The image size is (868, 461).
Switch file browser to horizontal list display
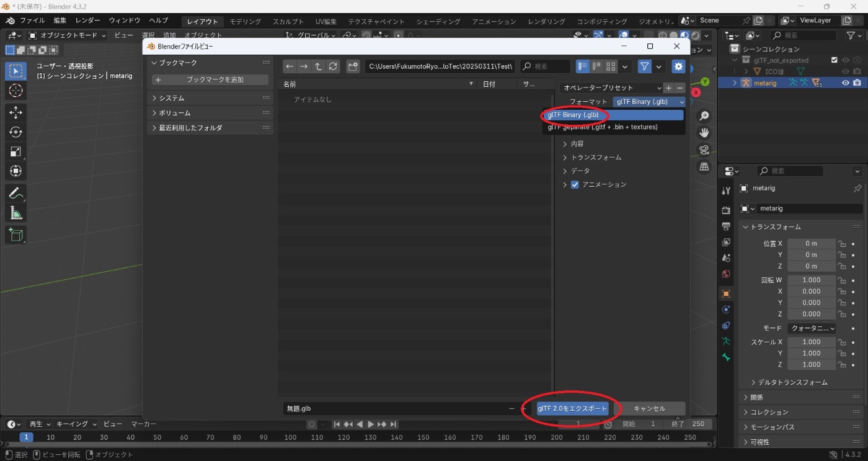tap(596, 66)
